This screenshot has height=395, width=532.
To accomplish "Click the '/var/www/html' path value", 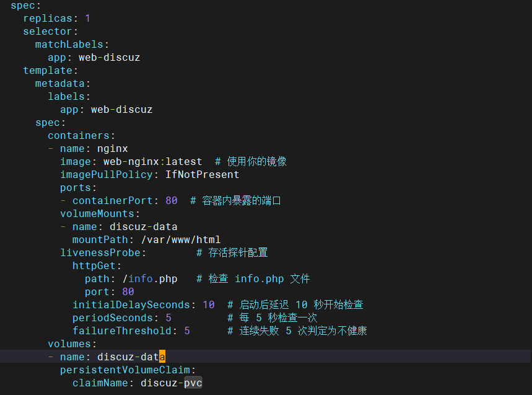I will pyautogui.click(x=181, y=240).
